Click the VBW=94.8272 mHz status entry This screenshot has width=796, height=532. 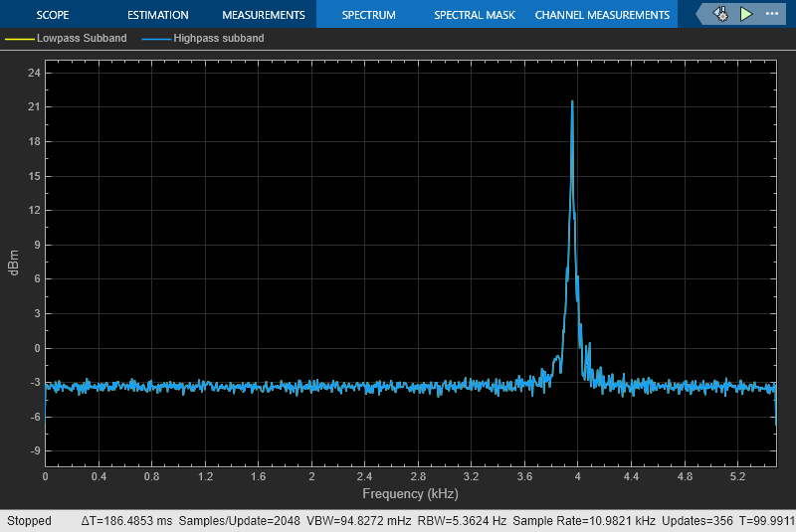359,521
